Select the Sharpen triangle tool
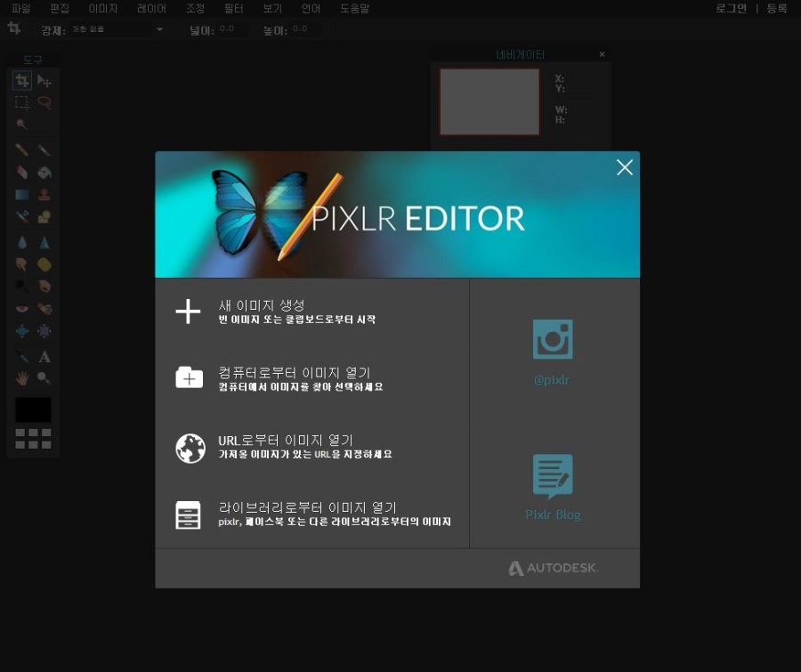The width and height of the screenshot is (801, 672). coord(44,242)
